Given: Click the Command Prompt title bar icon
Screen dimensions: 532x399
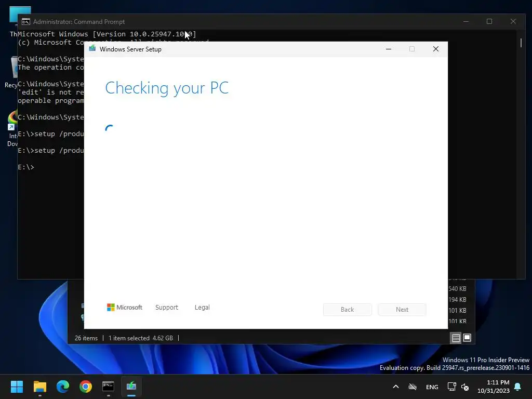Looking at the screenshot, I should coord(26,22).
